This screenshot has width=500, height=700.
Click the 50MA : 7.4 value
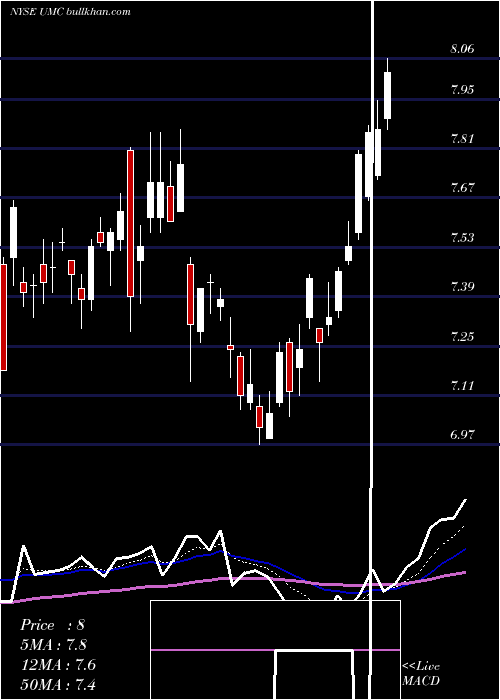(x=58, y=685)
